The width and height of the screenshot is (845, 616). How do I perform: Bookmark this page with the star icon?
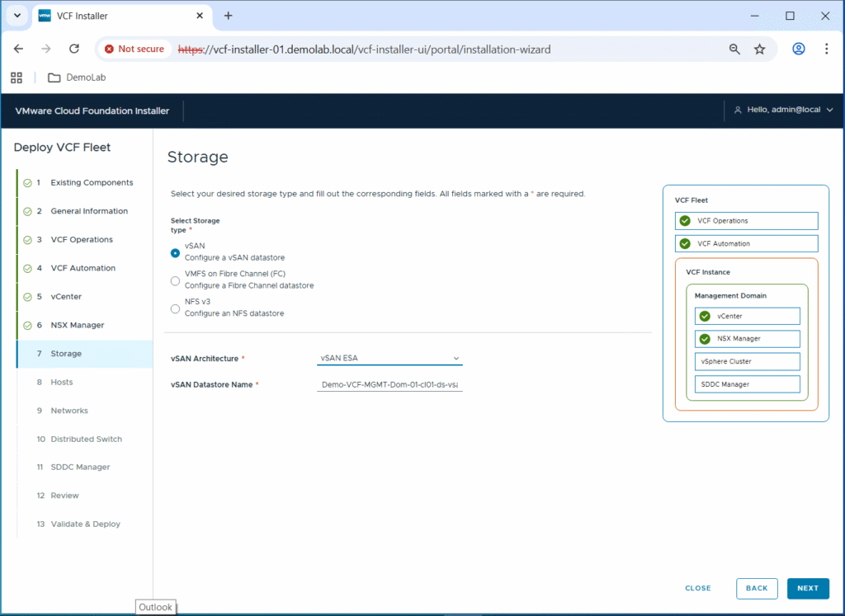759,49
